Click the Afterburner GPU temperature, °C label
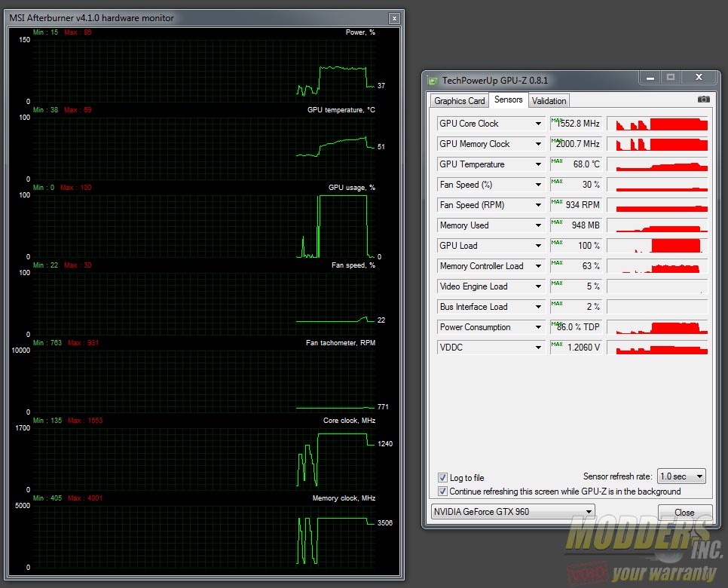728x588 pixels. (x=341, y=110)
